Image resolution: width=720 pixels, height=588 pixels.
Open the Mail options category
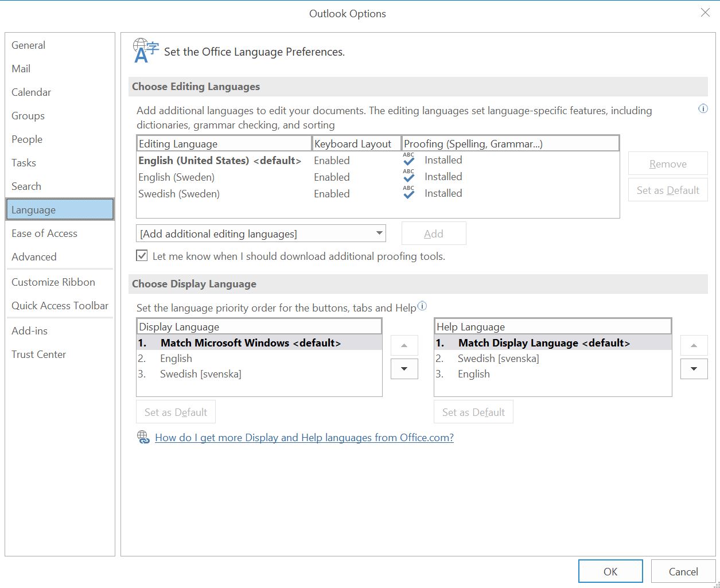tap(60, 69)
